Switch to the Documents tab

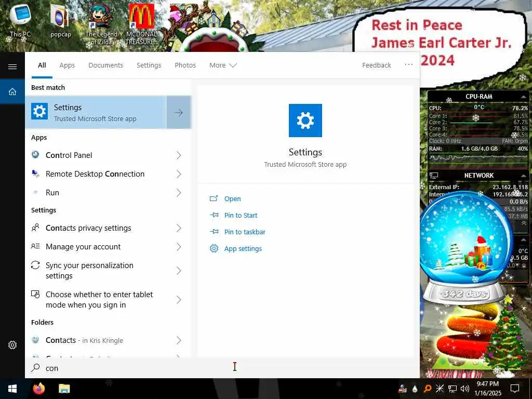[106, 65]
